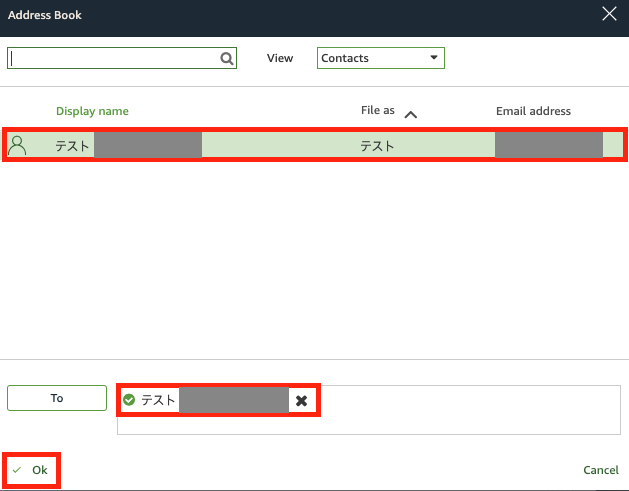Sort contacts by Email address column
629x491 pixels.
tap(533, 111)
